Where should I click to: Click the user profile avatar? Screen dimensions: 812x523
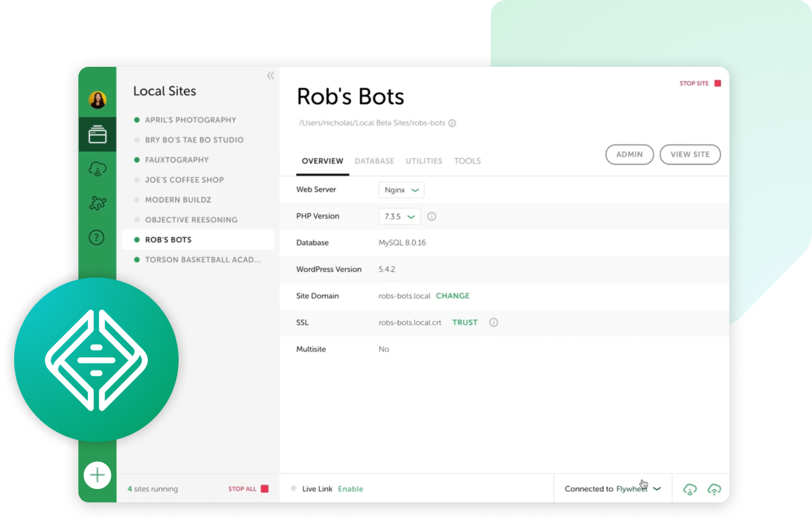coord(98,100)
